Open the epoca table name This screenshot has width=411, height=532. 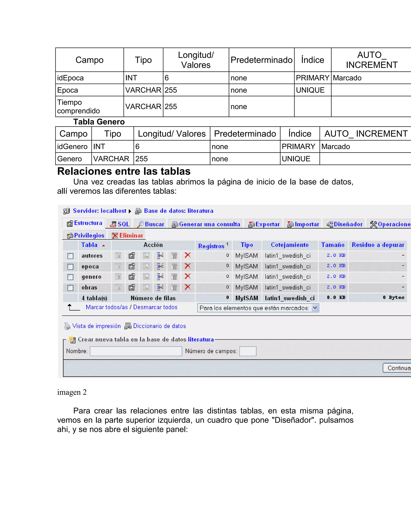click(x=90, y=267)
